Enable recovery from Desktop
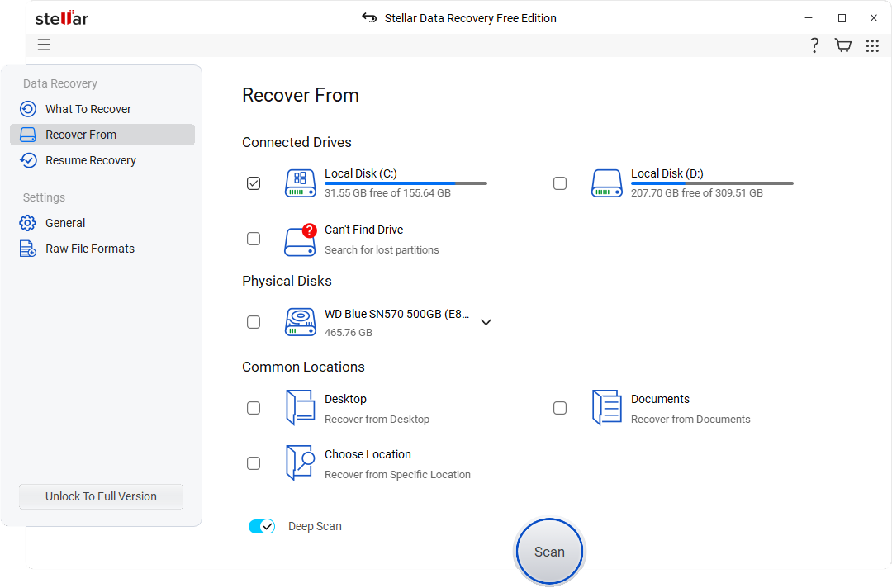892x588 pixels. 254,408
